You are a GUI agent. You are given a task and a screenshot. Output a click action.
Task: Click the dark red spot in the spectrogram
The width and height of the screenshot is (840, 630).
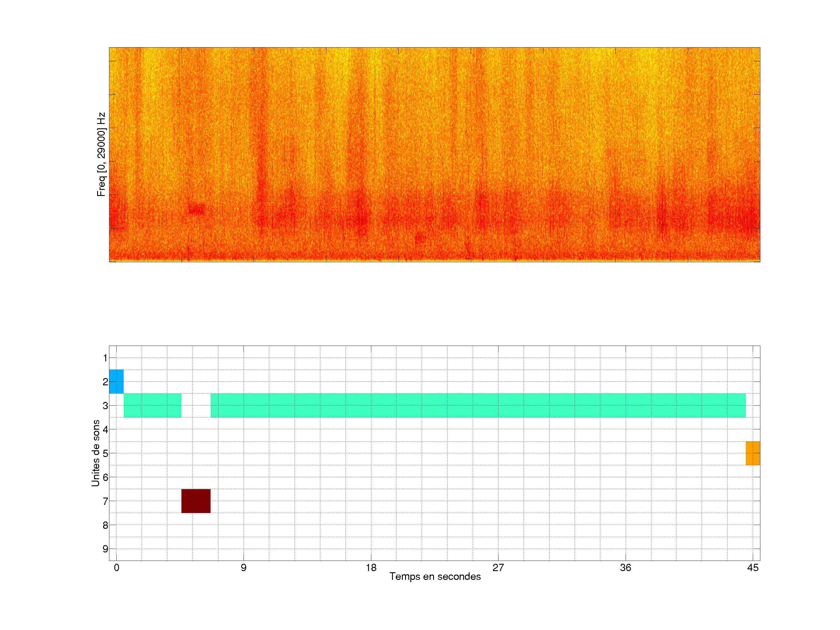tap(197, 209)
